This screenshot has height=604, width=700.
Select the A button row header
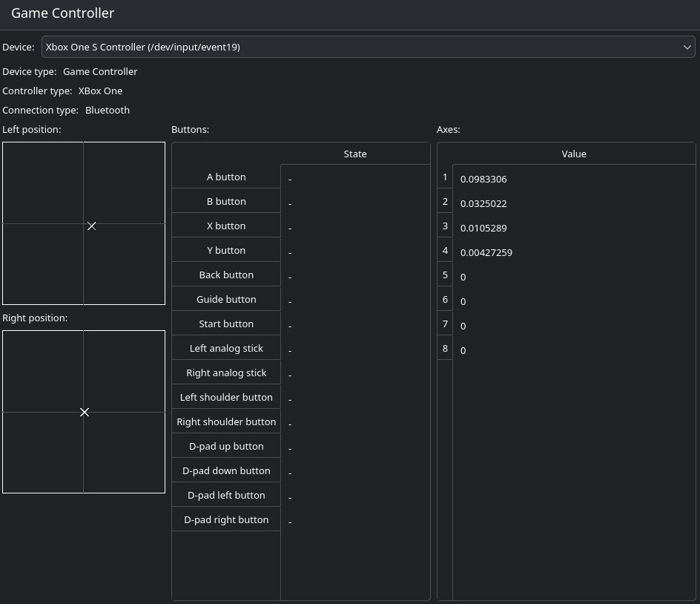coord(226,177)
